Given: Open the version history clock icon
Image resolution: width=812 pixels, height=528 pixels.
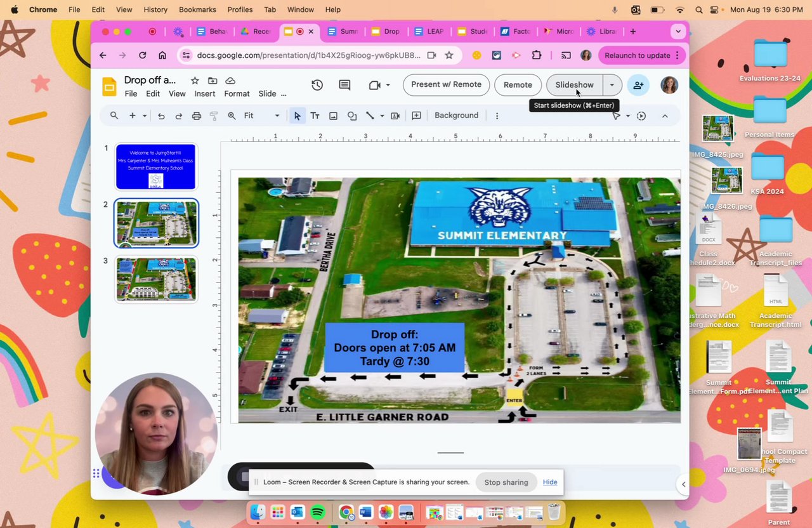Looking at the screenshot, I should 317,85.
